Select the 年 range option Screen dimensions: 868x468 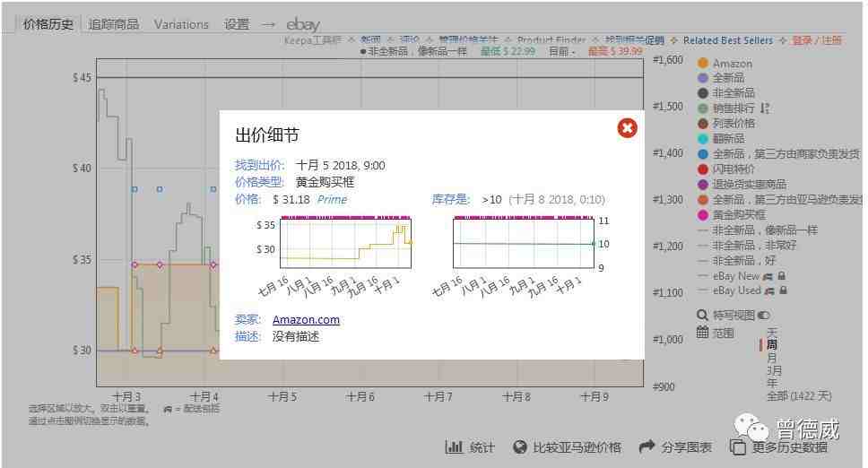[772, 383]
